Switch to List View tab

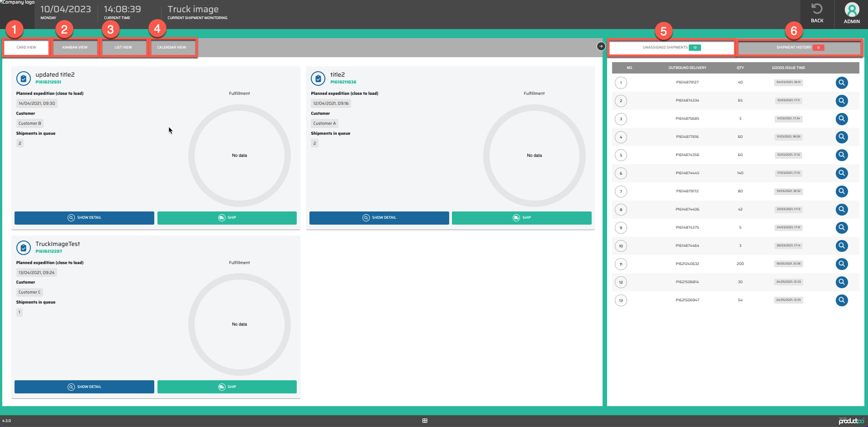coord(123,47)
